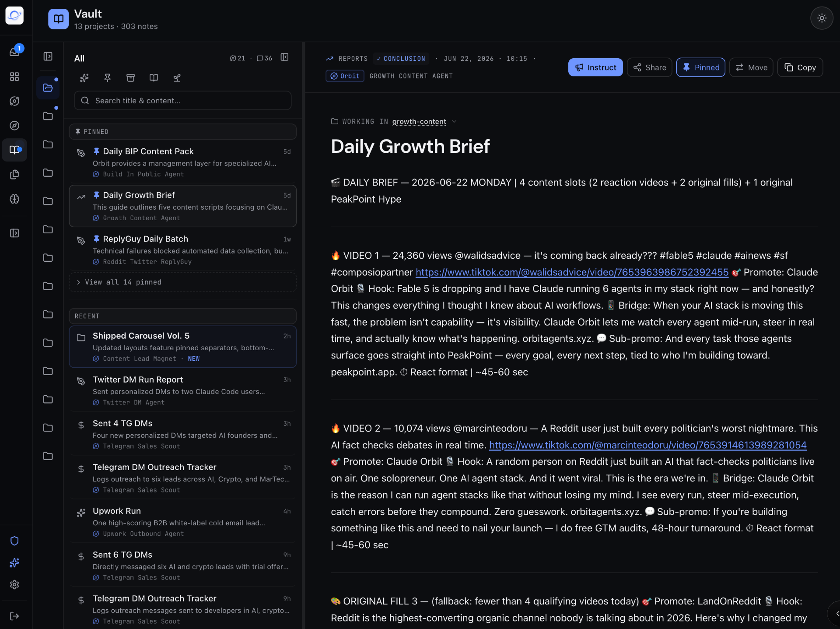This screenshot has width=840, height=629.
Task: Open ReplyGuy Daily Batch note
Action: coord(182,249)
